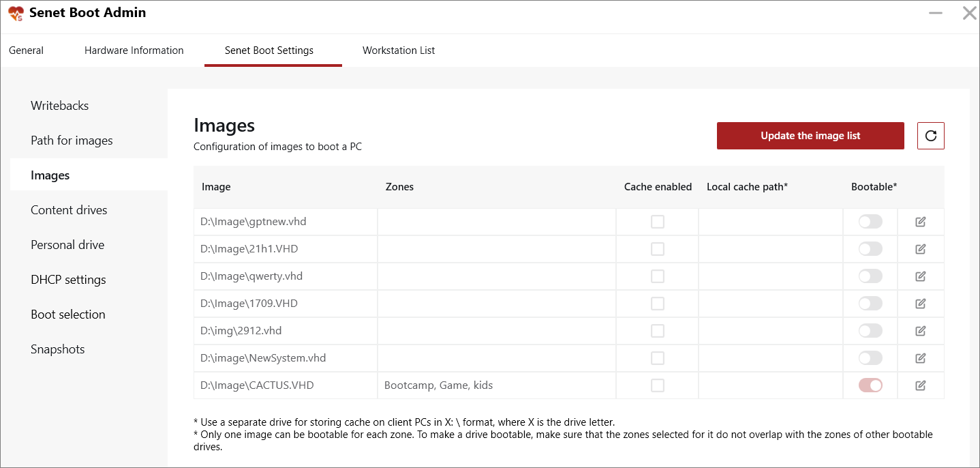This screenshot has height=468, width=980.
Task: Select the D:\Image\qwerty.vhd cell
Action: pyautogui.click(x=286, y=276)
